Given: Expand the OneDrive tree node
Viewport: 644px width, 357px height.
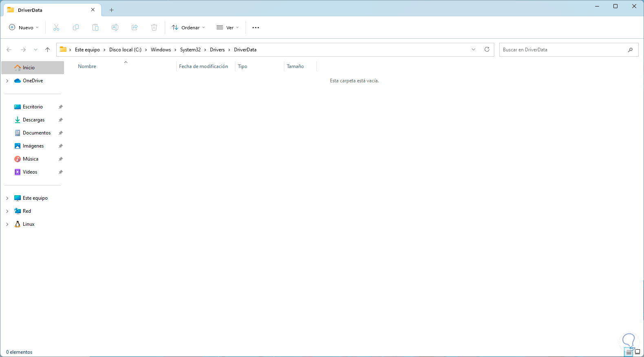Looking at the screenshot, I should pos(7,81).
